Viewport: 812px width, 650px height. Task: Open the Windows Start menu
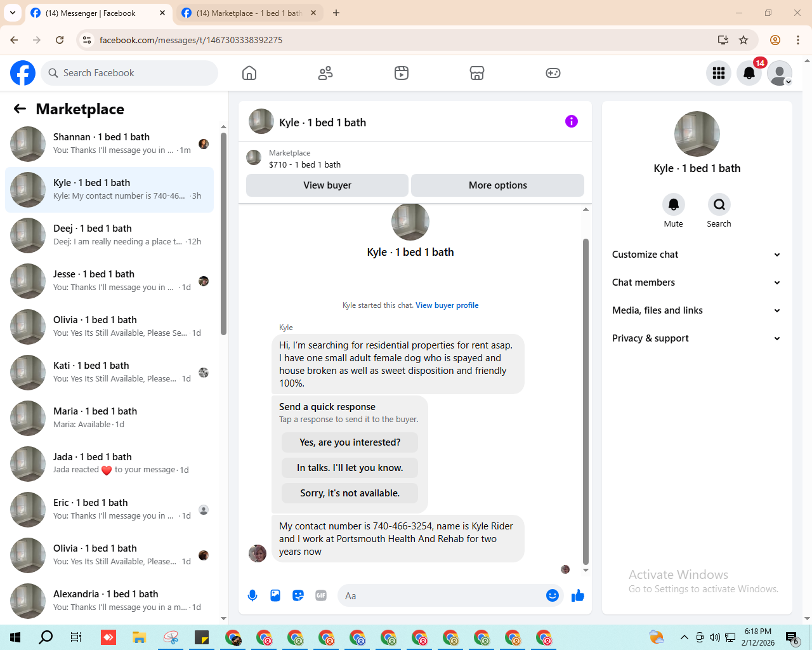(15, 637)
